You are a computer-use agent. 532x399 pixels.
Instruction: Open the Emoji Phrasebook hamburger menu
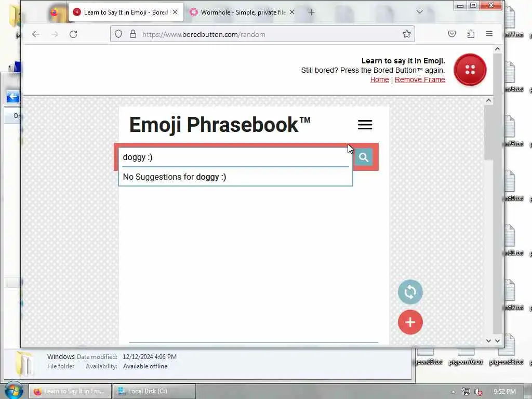[x=365, y=125]
